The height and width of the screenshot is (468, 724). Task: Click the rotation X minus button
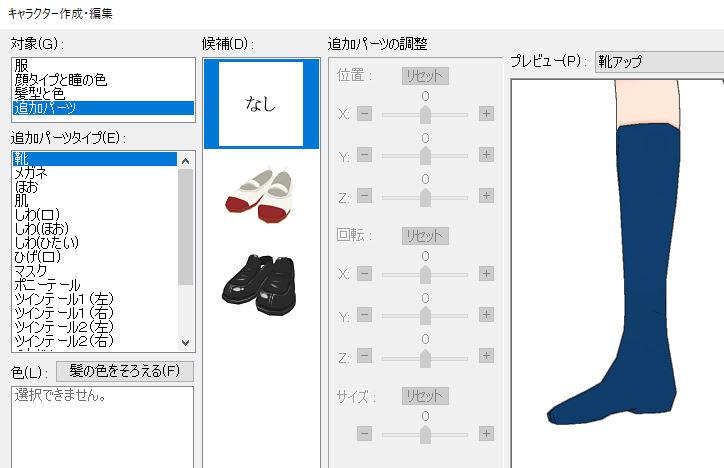364,273
